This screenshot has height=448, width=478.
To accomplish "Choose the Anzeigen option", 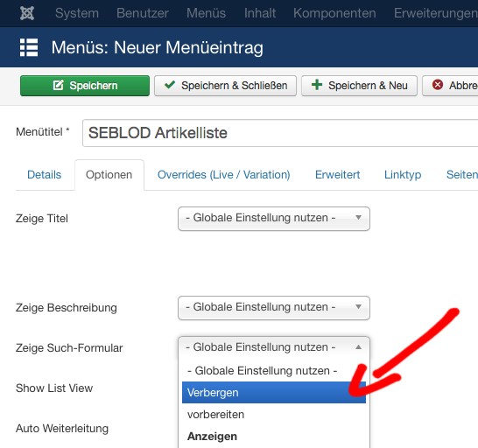I will pyautogui.click(x=274, y=437).
